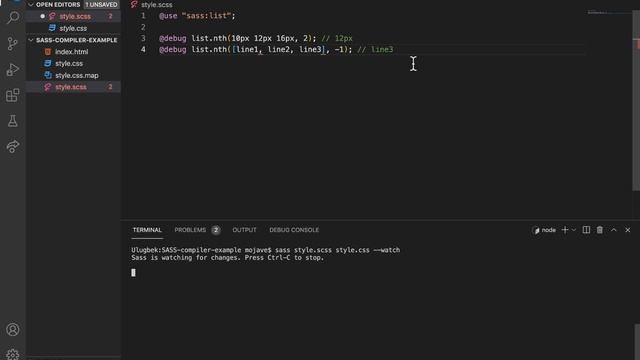640x360 pixels.
Task: Collapse the SASS-COMPILER-EXAMPLE folder
Action: tap(31, 40)
